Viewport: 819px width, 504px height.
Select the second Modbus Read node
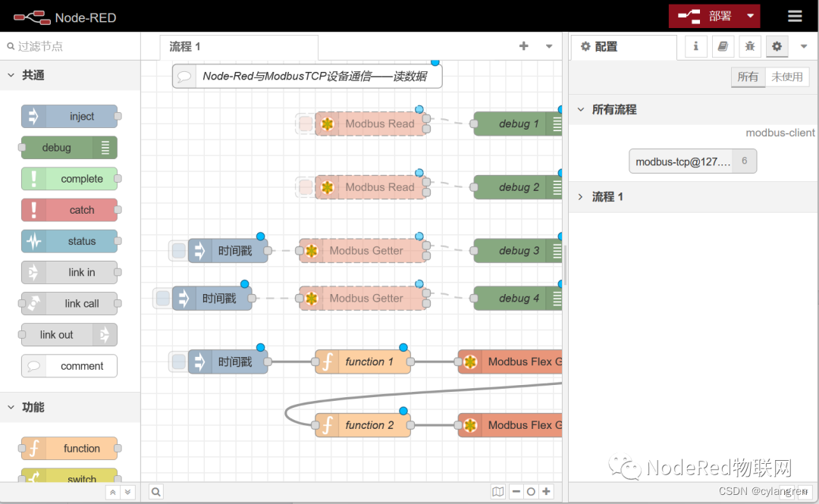370,187
